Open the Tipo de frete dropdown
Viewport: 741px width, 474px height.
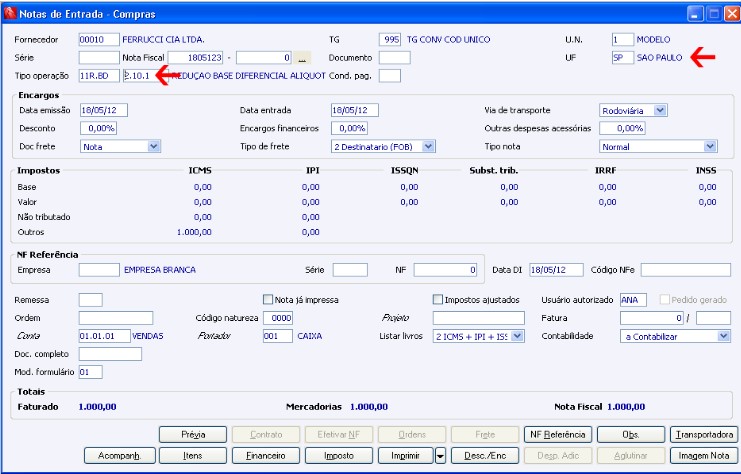pos(428,147)
